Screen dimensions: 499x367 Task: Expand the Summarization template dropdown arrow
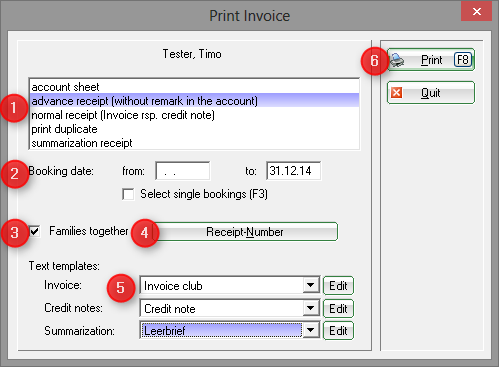310,331
